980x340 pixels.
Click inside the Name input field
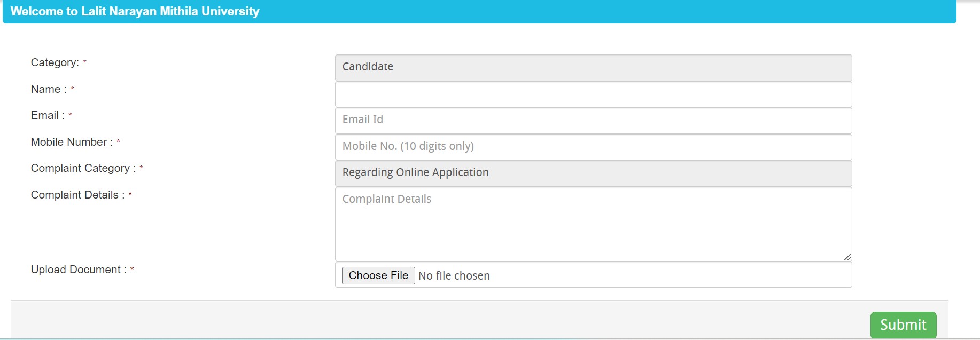click(x=592, y=94)
